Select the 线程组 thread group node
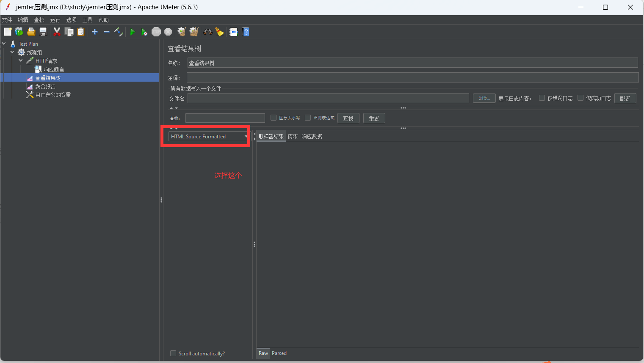This screenshot has height=363, width=644. pos(34,52)
